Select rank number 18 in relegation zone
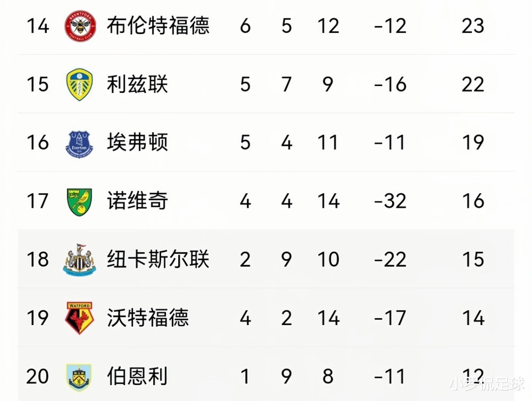 [x=38, y=259]
